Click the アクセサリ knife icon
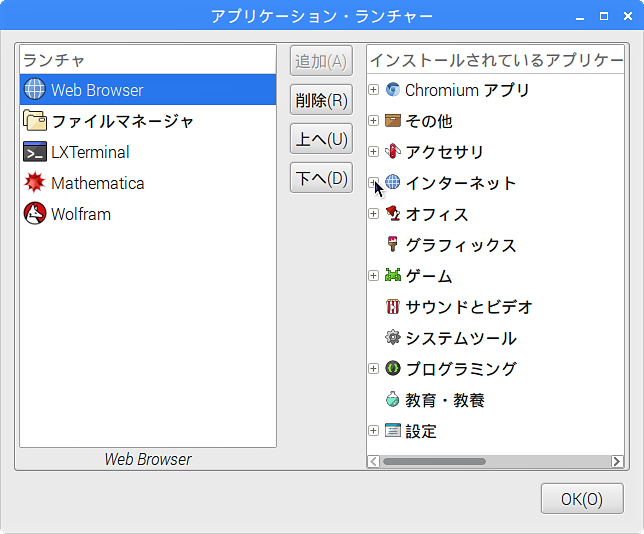Image resolution: width=644 pixels, height=534 pixels. point(393,151)
